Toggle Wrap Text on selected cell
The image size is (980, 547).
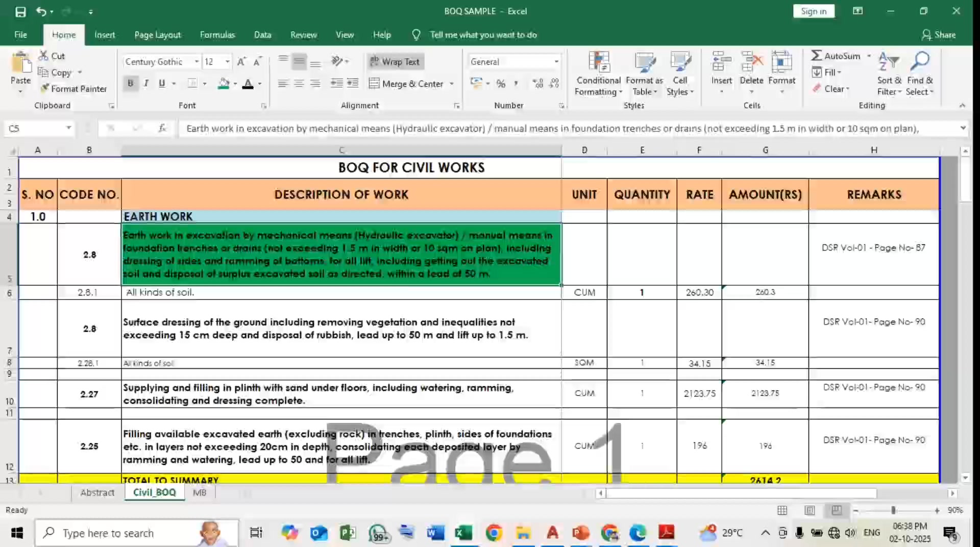click(395, 61)
